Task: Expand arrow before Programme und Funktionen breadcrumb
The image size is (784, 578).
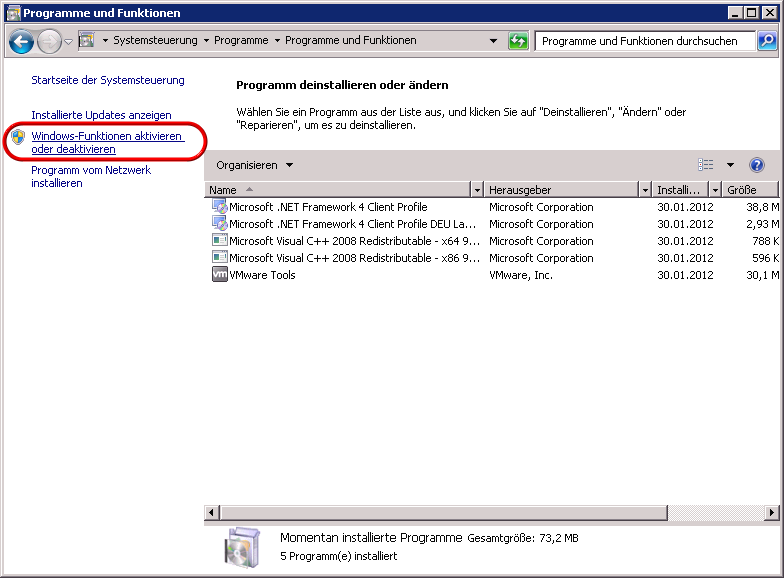Action: (277, 40)
